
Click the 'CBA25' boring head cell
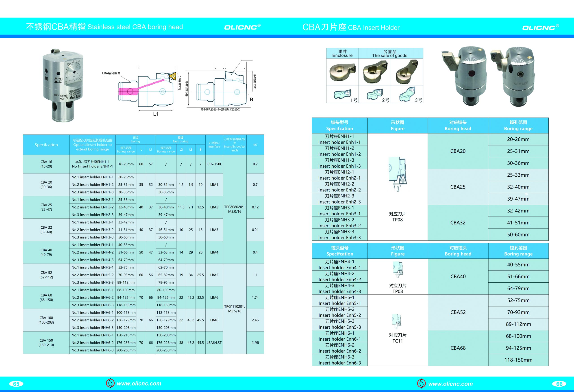point(458,187)
